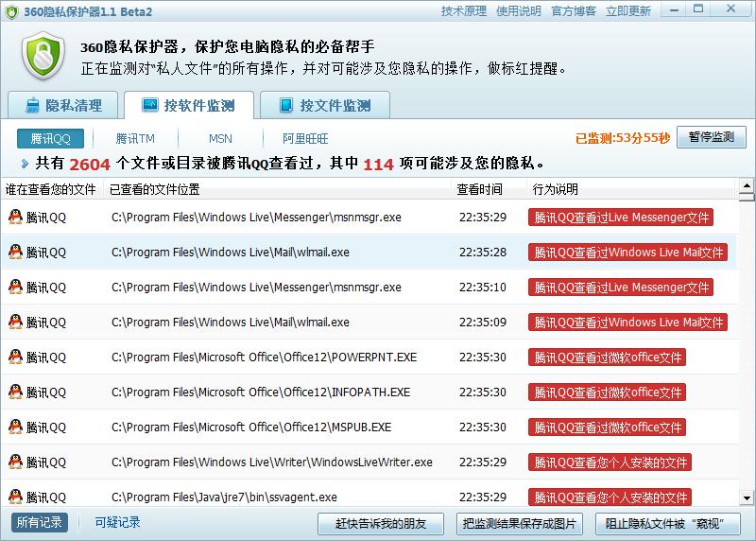
Task: Click 把监测结果保存成图片 button
Action: (519, 524)
